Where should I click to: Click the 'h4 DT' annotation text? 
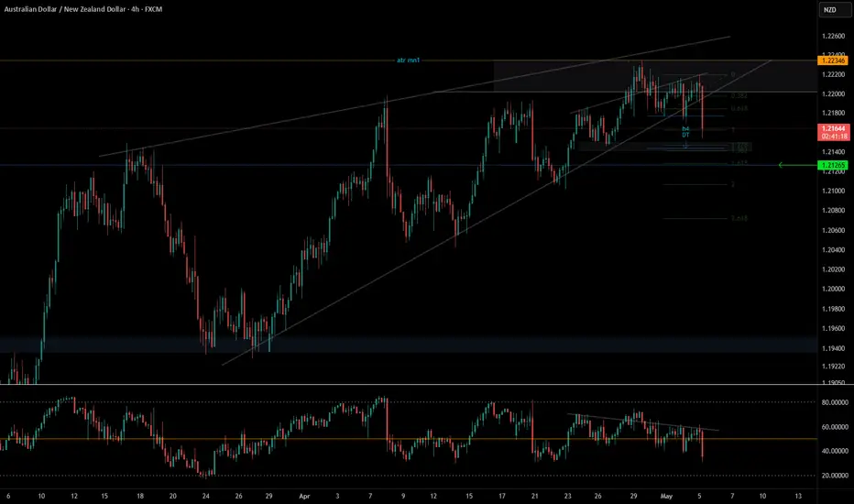click(685, 132)
